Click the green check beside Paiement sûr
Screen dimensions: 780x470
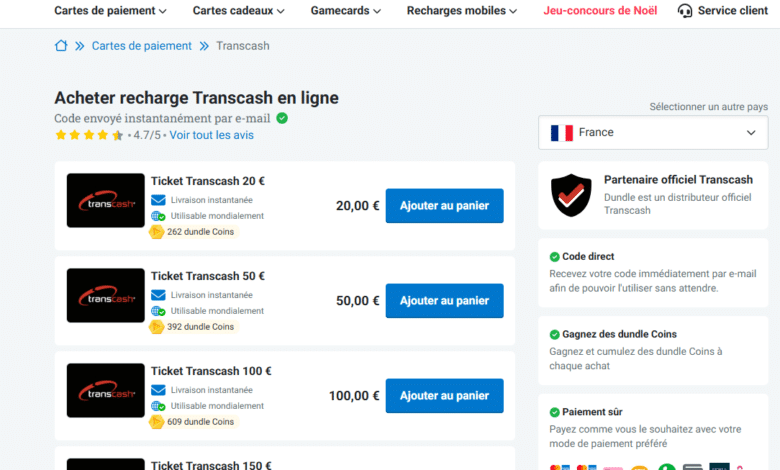(x=555, y=412)
